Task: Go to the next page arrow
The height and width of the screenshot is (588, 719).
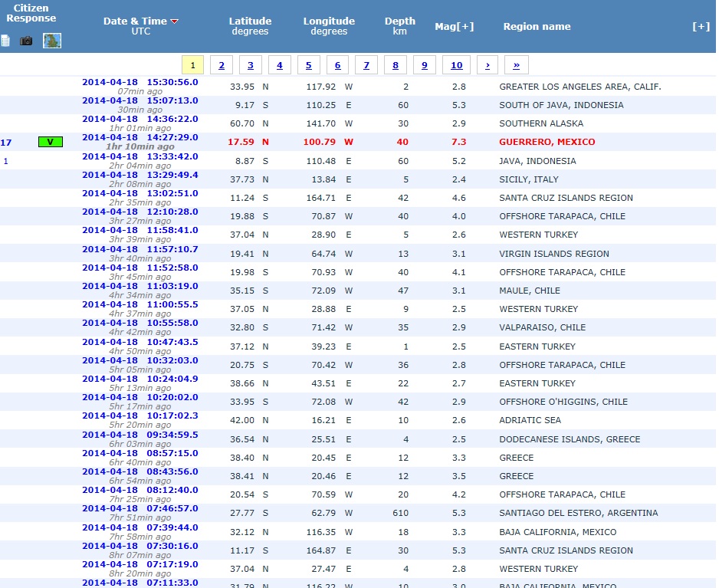Action: click(x=488, y=65)
